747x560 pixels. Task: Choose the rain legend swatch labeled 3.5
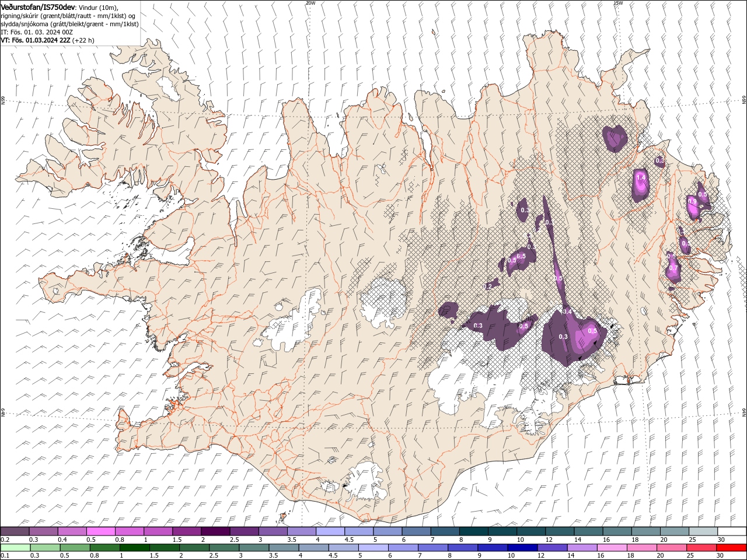click(283, 548)
